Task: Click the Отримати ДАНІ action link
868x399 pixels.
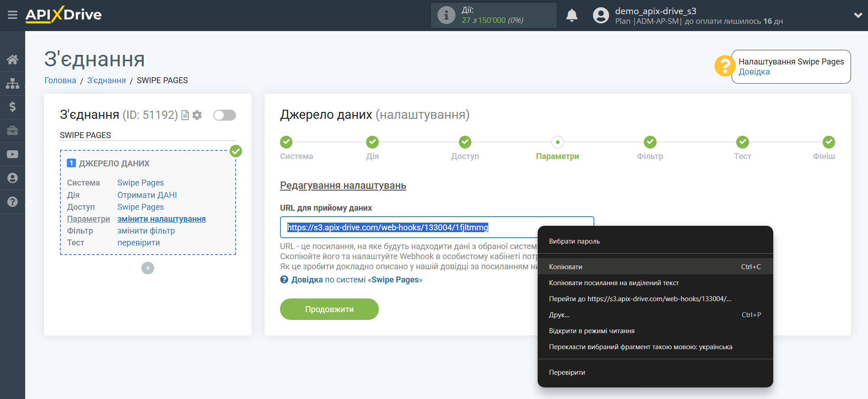Action: (147, 195)
